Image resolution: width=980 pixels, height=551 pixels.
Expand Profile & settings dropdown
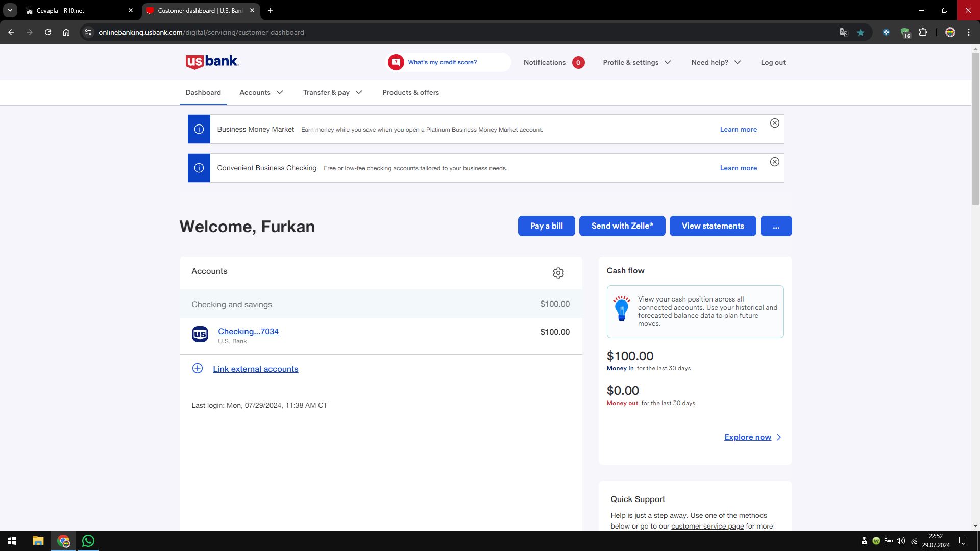click(x=637, y=62)
